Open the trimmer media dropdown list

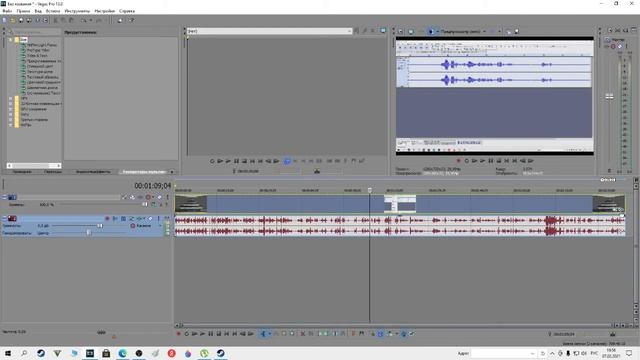pos(349,31)
